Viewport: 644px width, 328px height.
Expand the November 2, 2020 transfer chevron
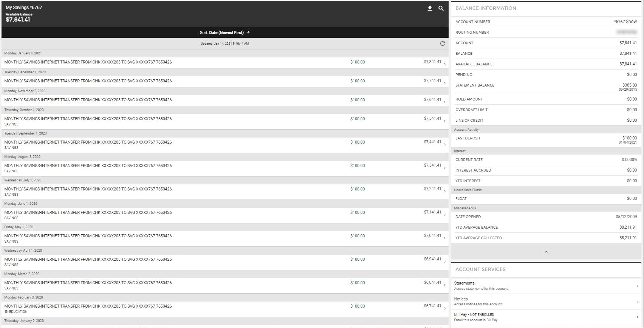click(445, 102)
